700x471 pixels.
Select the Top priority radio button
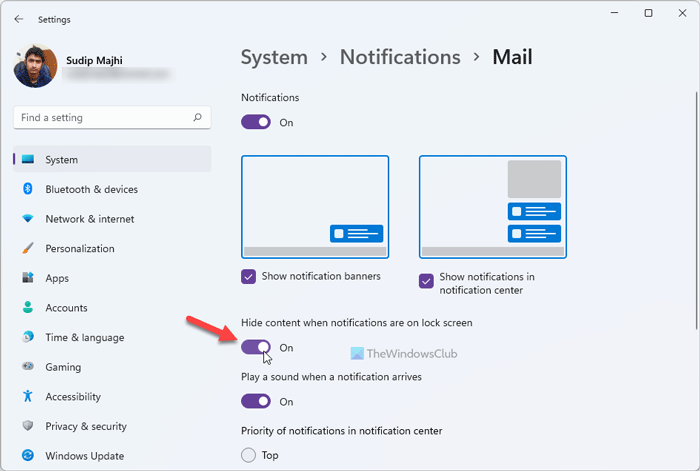(249, 455)
